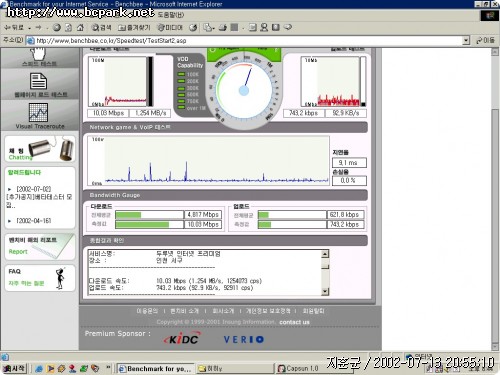
Task: Click the 1.254 MB/s download value
Action: (x=150, y=113)
